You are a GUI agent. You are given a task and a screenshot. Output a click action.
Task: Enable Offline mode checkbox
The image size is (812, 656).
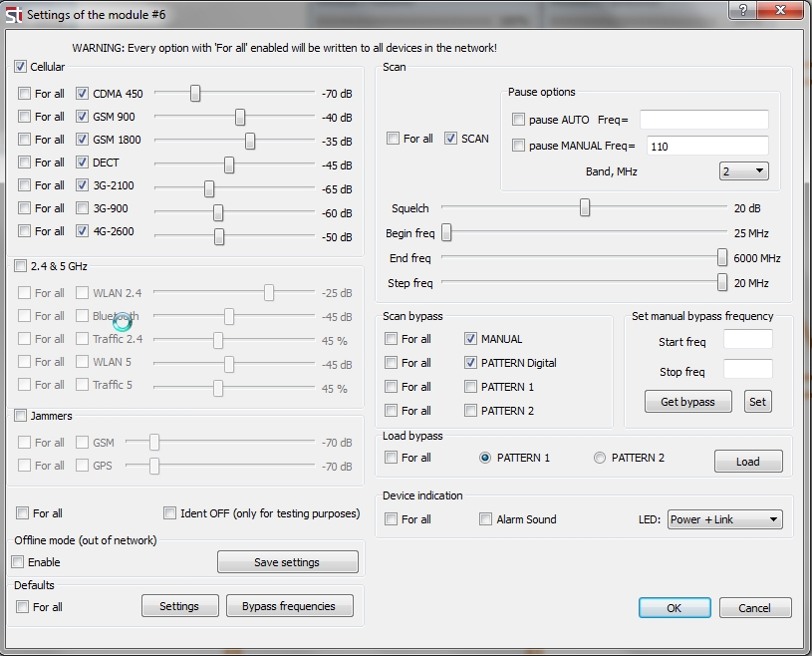pos(18,561)
